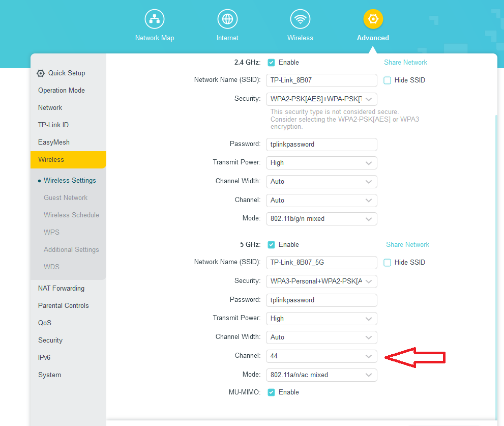Open the 5 GHz Mode dropdown
This screenshot has height=426, width=504.
click(321, 375)
